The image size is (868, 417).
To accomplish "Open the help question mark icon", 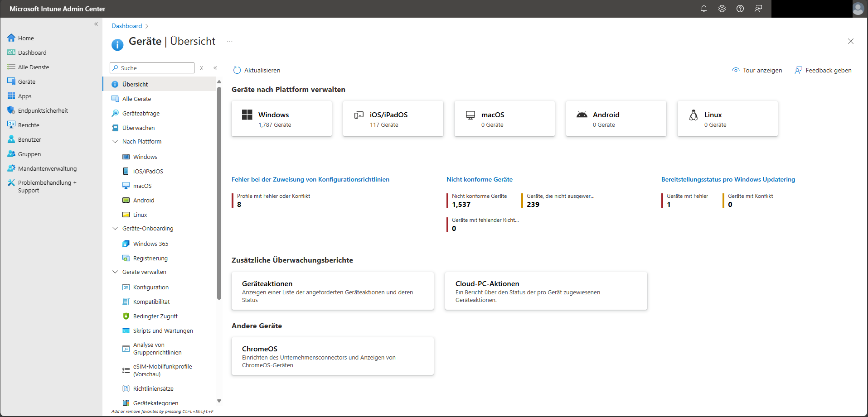I will (x=740, y=9).
